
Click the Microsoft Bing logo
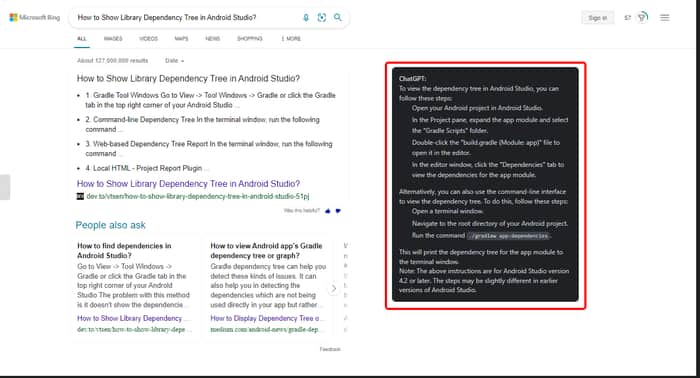(x=35, y=17)
